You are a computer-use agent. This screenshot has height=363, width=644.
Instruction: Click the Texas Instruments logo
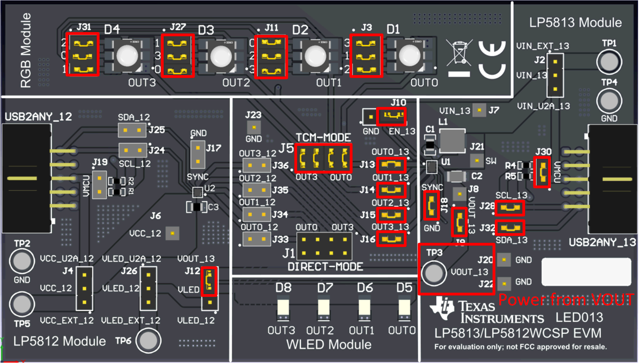point(487,309)
